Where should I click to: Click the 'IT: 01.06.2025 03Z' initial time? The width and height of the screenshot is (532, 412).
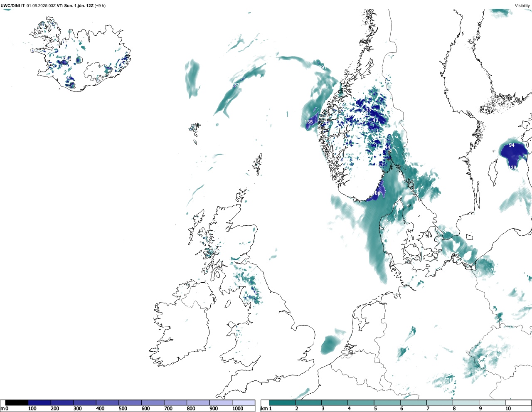(x=39, y=5)
